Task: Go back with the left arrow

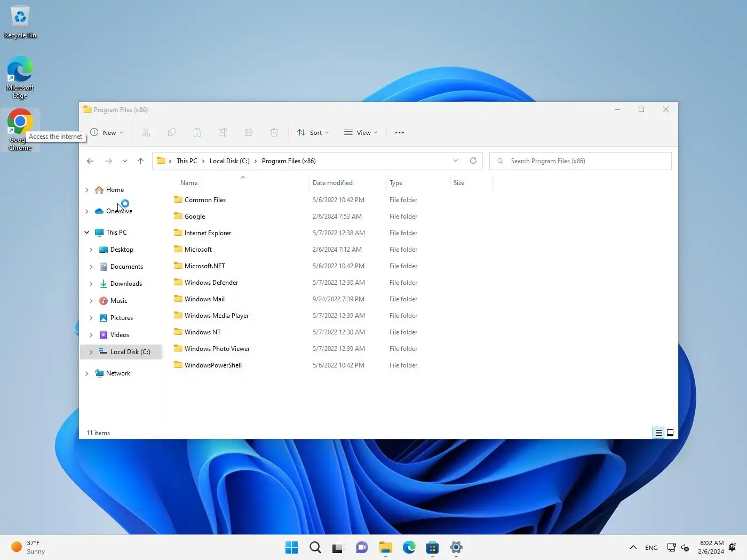Action: pos(90,161)
